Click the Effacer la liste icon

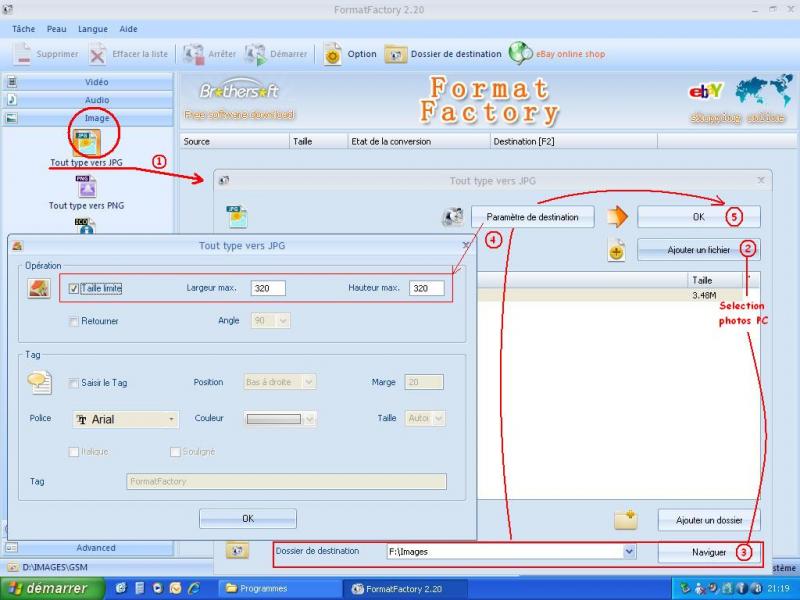tap(97, 54)
